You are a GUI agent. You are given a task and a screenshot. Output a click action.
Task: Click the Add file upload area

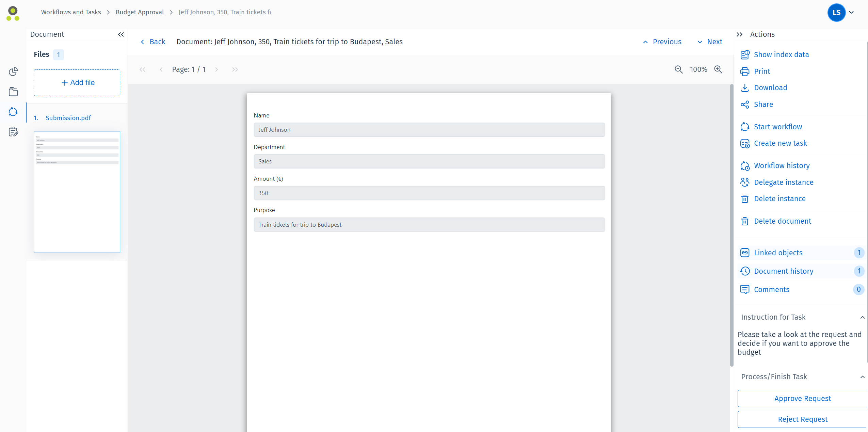77,82
